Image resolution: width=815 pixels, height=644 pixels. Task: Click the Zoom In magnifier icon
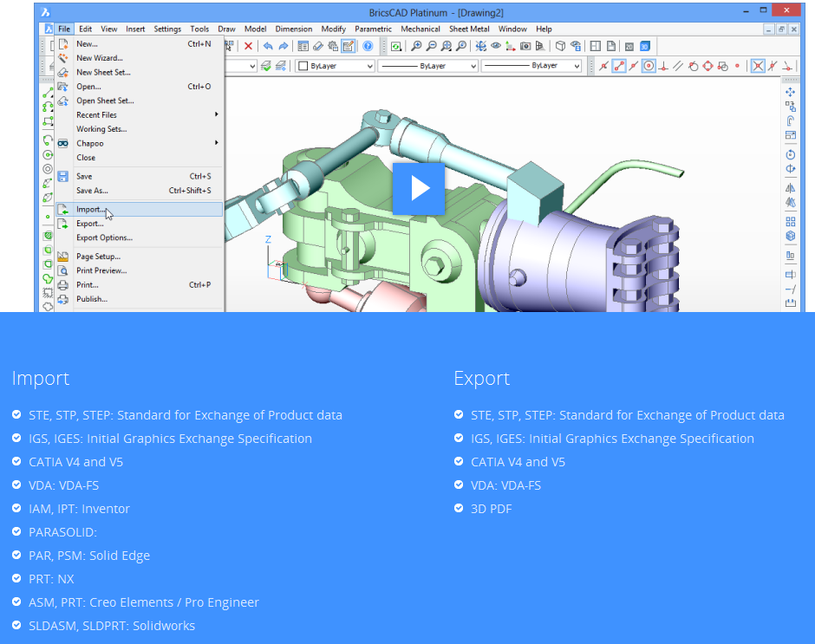point(416,46)
